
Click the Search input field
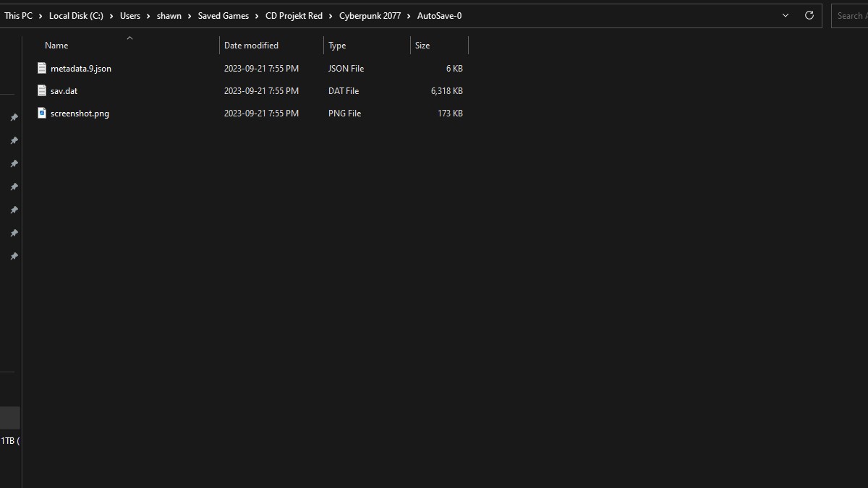(850, 15)
